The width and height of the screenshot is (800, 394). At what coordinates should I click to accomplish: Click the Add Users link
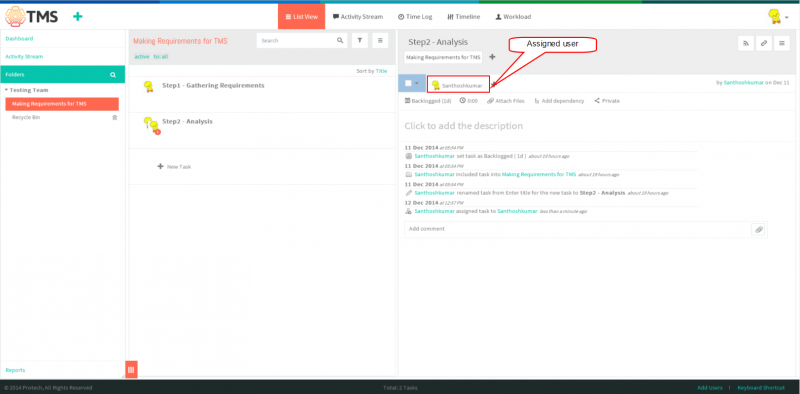tap(710, 388)
